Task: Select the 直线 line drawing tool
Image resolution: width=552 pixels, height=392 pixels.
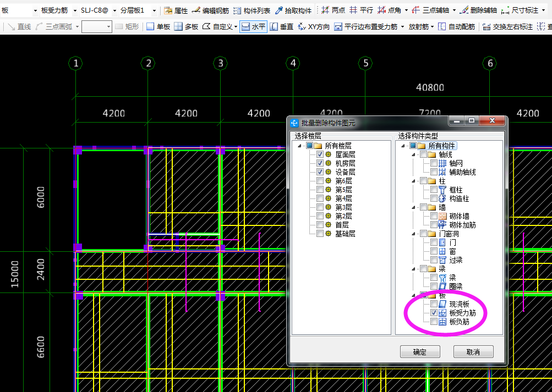Action: 19,27
